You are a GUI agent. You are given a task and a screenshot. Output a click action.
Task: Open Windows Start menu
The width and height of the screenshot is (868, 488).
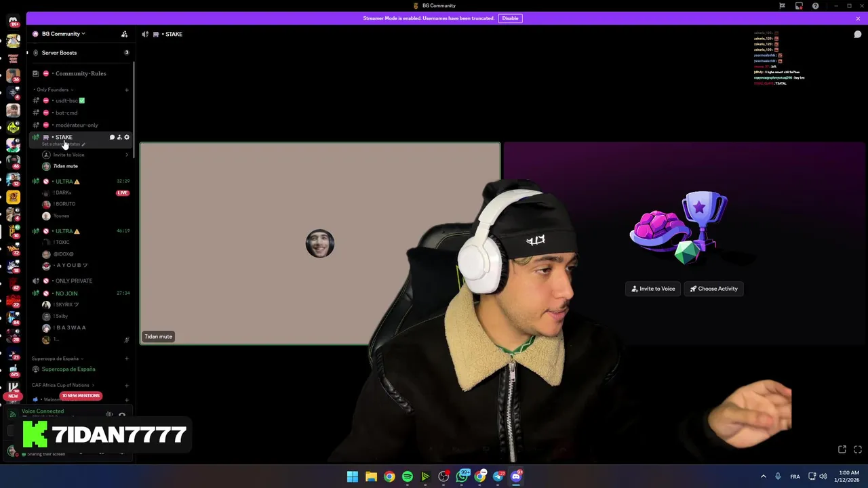tap(353, 476)
